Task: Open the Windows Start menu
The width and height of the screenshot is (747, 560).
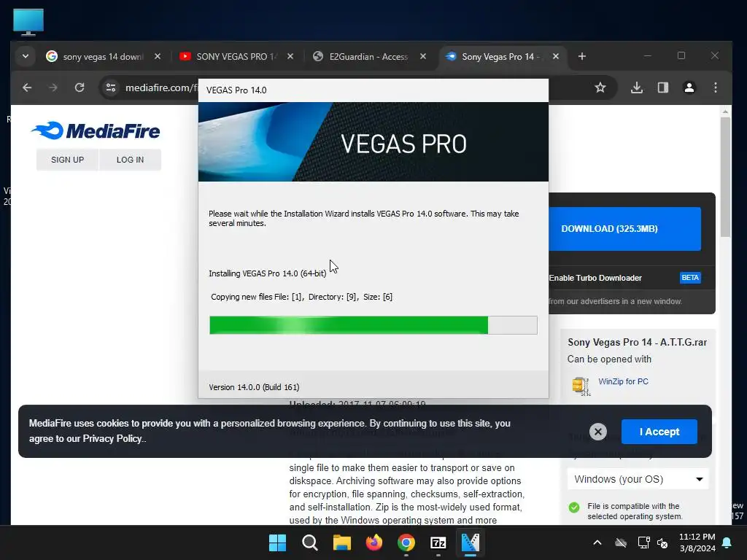Action: (278, 542)
